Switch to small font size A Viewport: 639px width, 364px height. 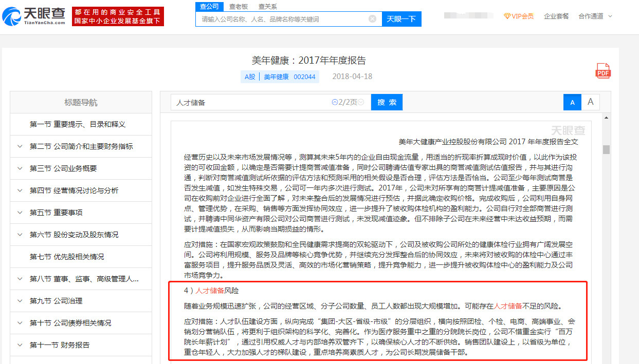click(x=572, y=102)
